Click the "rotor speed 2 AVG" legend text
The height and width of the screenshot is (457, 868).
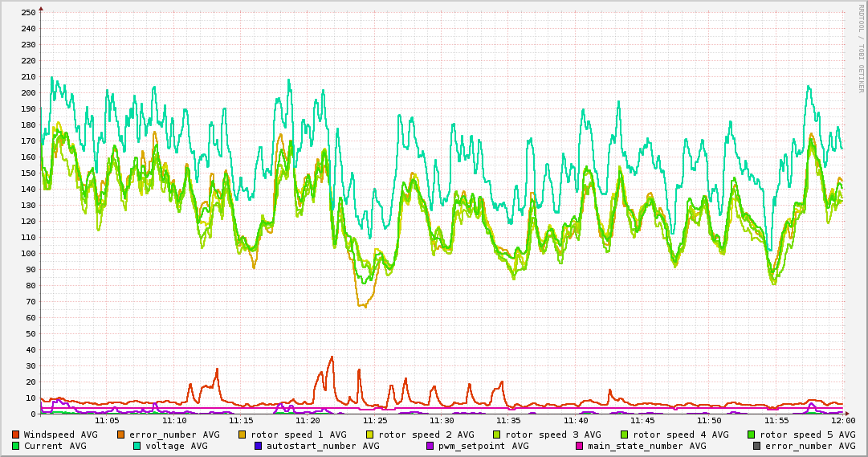coord(426,435)
